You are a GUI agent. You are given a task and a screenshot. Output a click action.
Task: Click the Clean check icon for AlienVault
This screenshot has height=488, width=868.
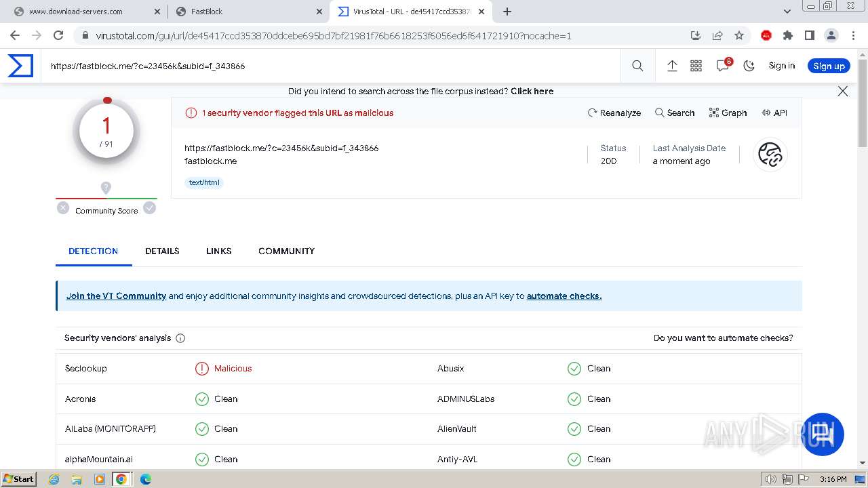[x=574, y=429]
